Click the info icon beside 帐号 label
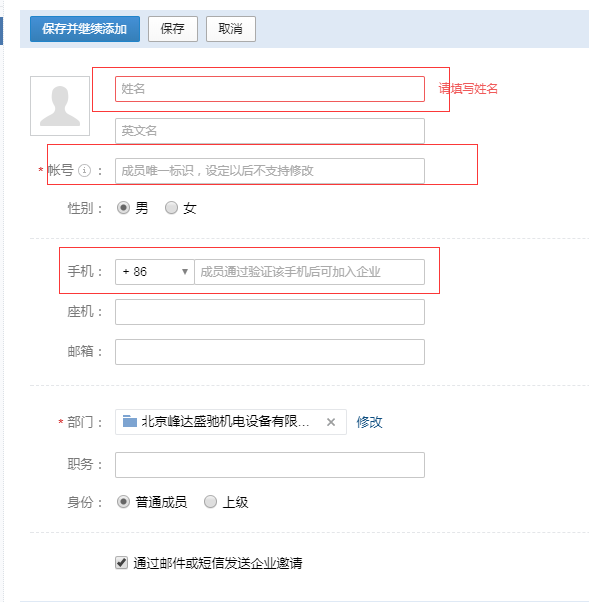This screenshot has width=589, height=602. tap(84, 170)
